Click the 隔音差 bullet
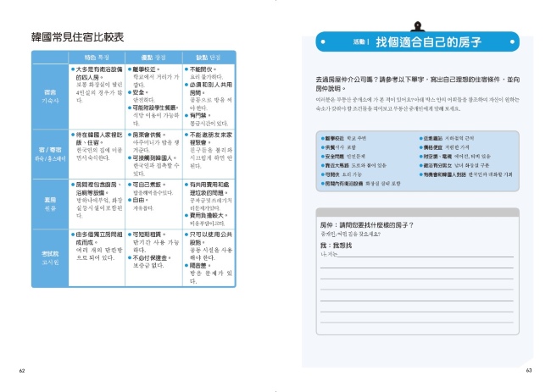551x392 pixels. (x=198, y=265)
